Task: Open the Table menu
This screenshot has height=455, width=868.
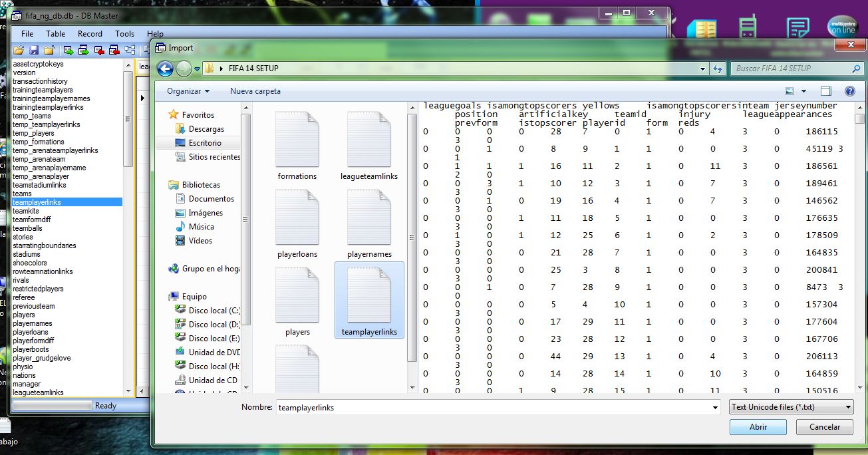Action: [x=55, y=33]
